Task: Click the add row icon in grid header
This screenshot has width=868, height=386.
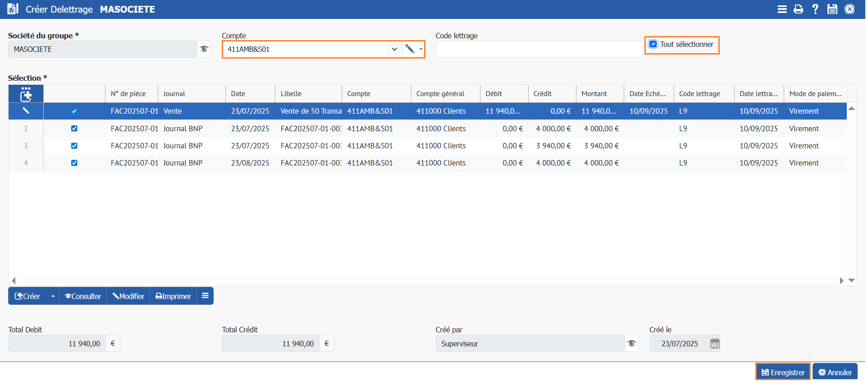Action: pyautogui.click(x=26, y=94)
